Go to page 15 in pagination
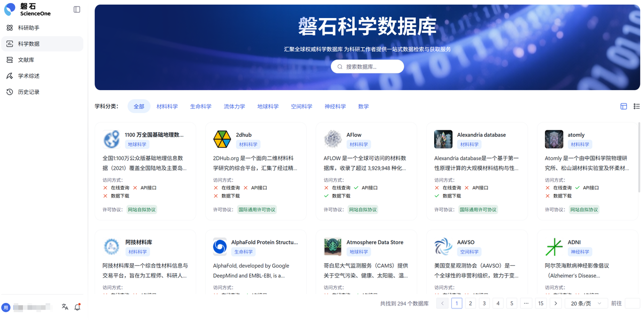This screenshot has height=320, width=644. pyautogui.click(x=541, y=303)
